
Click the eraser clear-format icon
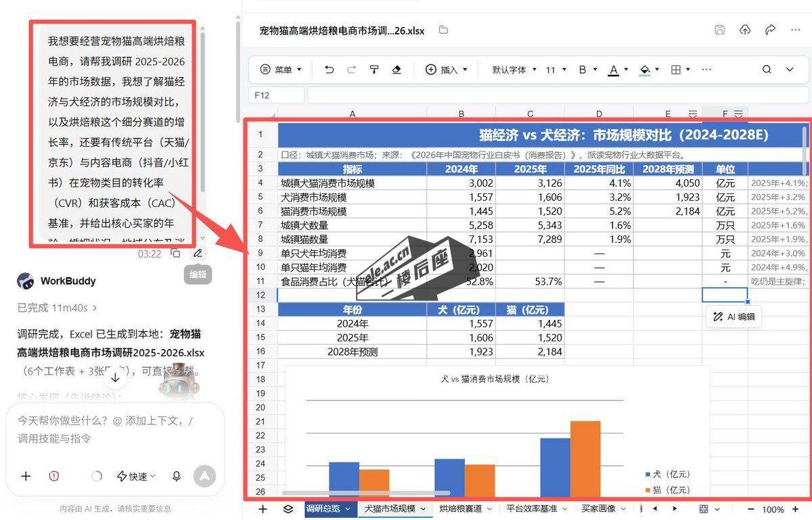pos(397,70)
